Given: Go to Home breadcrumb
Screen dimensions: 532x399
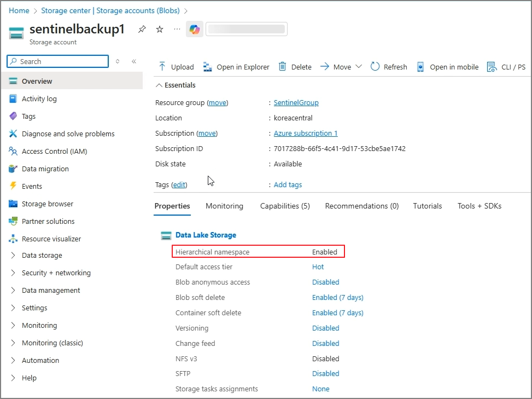Looking at the screenshot, I should point(19,10).
